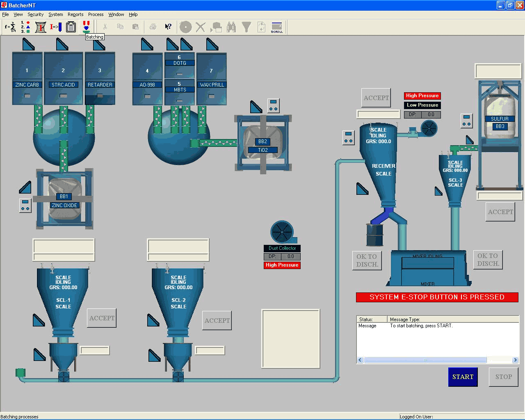Click the control panel icon left of SULFUR BB3
The width and height of the screenshot is (525, 420).
[467, 121]
